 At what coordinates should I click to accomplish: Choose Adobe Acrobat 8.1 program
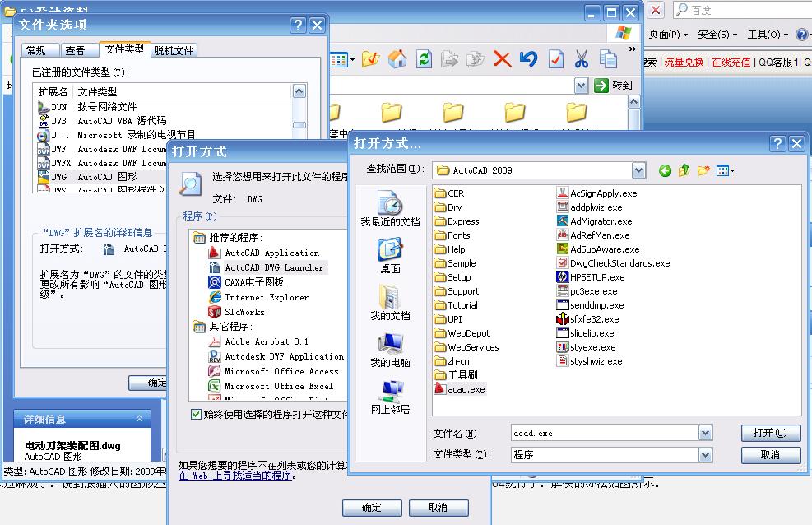click(x=258, y=341)
